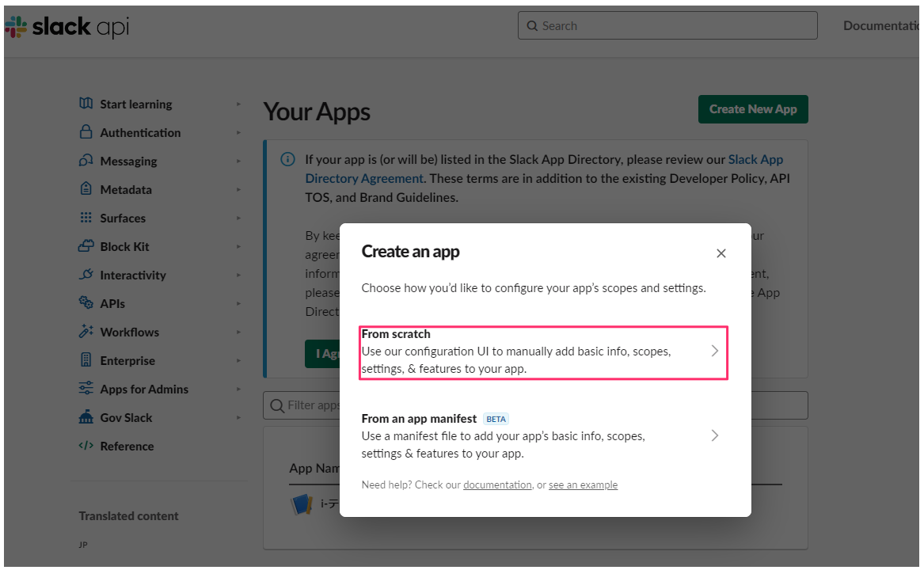
Task: Click the Metadata clipboard icon
Action: pos(86,188)
